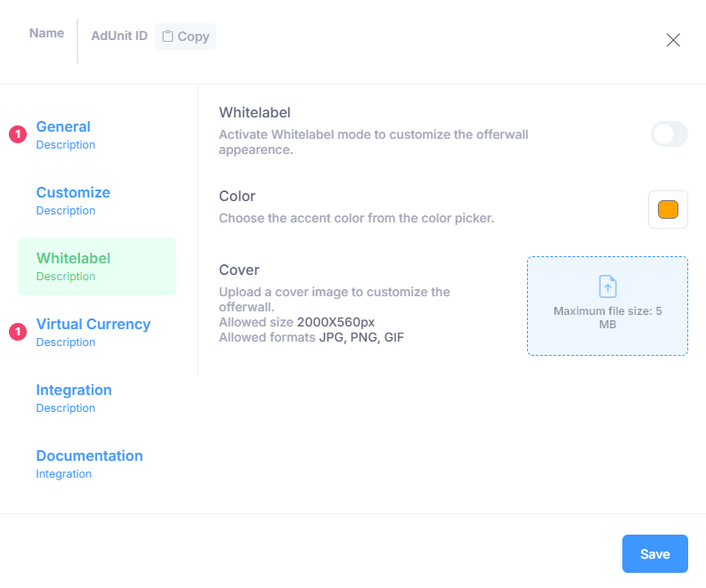Click the upload file icon in Cover
The image size is (706, 588).
tap(607, 286)
